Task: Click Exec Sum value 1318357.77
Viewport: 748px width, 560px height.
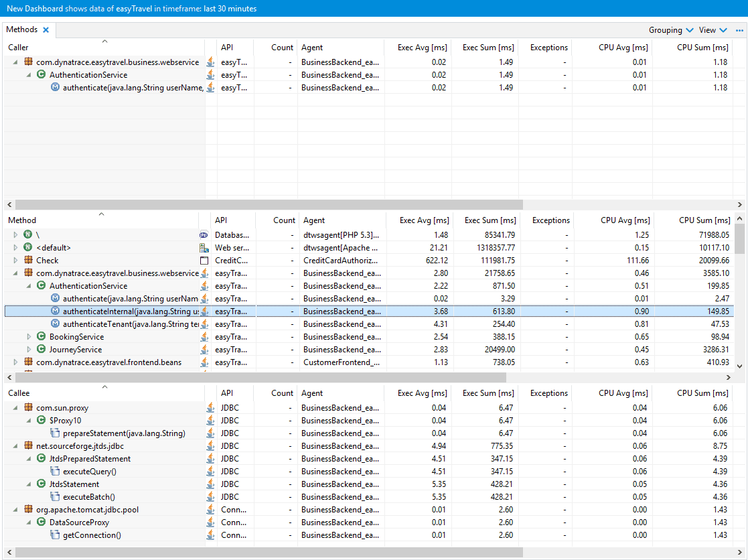Action: (x=496, y=248)
